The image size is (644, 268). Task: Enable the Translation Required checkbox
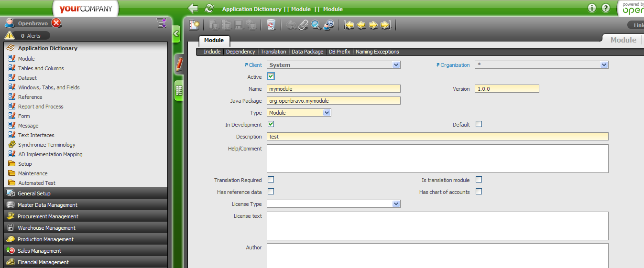click(271, 180)
